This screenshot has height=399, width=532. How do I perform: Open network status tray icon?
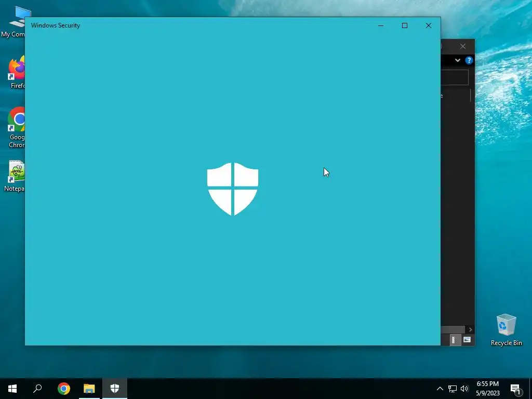(x=453, y=389)
